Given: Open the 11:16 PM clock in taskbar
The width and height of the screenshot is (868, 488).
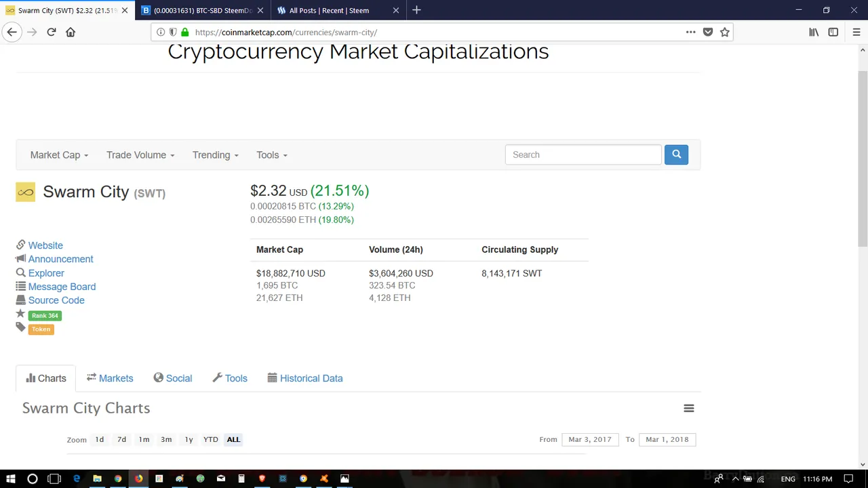Looking at the screenshot, I should [817, 479].
